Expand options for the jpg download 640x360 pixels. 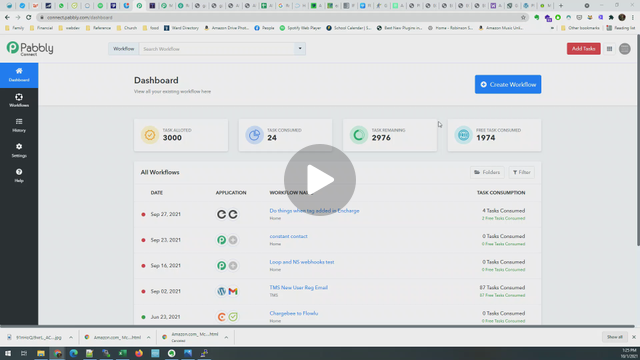[71, 338]
